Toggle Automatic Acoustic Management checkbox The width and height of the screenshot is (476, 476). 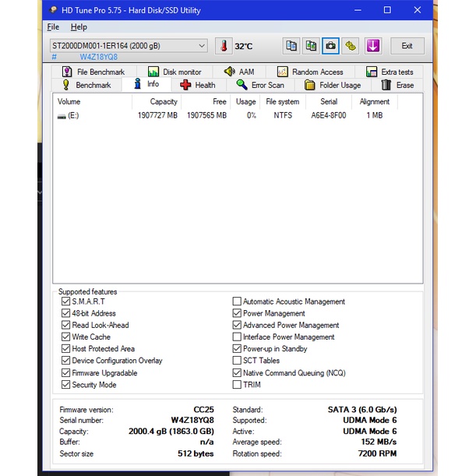pos(237,301)
